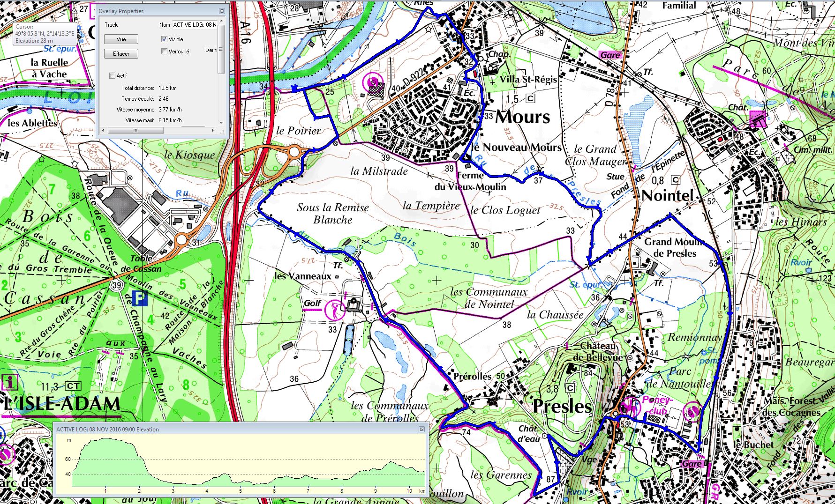Viewport: 835px width, 504px height.
Task: Enable the Verrouillé checkbox
Action: point(165,52)
